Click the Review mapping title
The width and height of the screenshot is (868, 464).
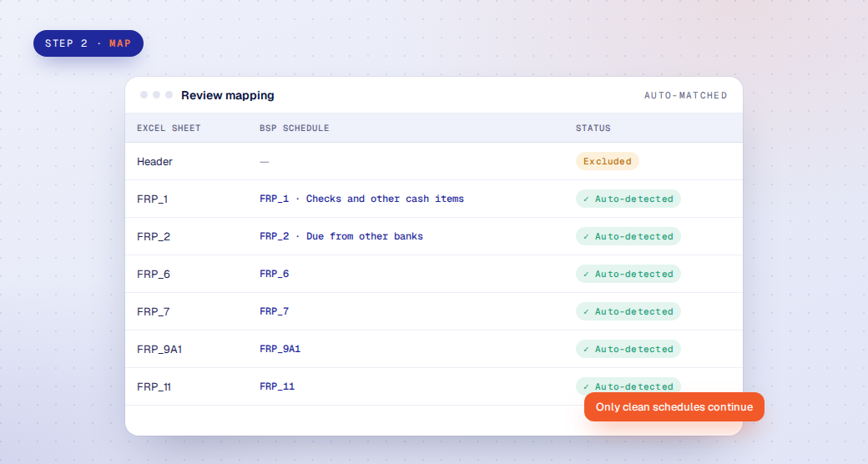coord(228,95)
